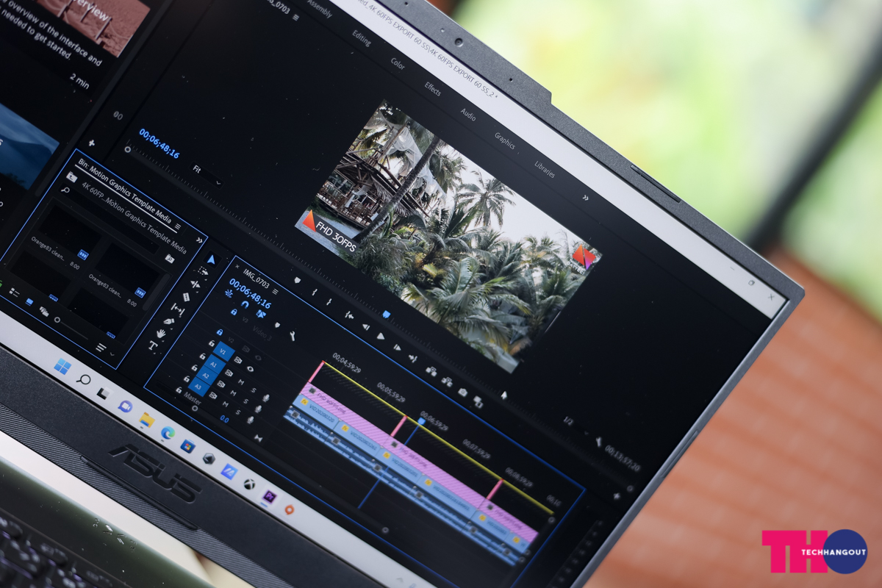Image resolution: width=882 pixels, height=588 pixels.
Task: Toggle the V1 track lock
Action: point(212,343)
